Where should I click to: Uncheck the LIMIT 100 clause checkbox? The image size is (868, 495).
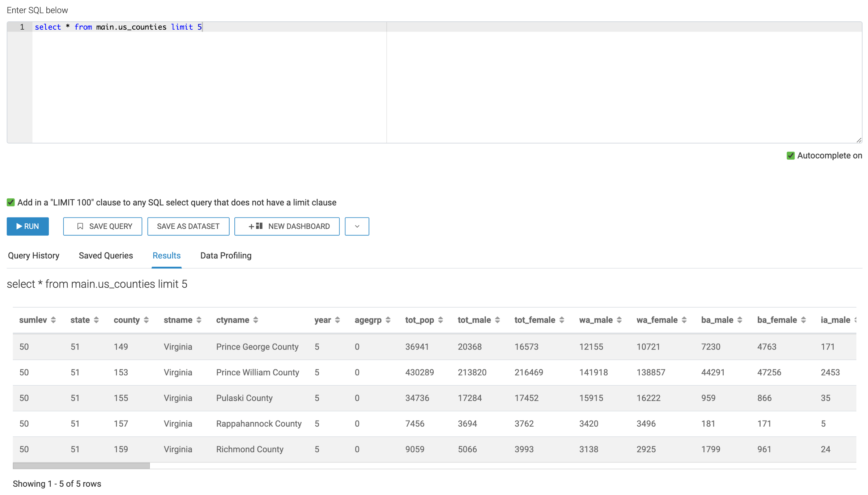(11, 202)
